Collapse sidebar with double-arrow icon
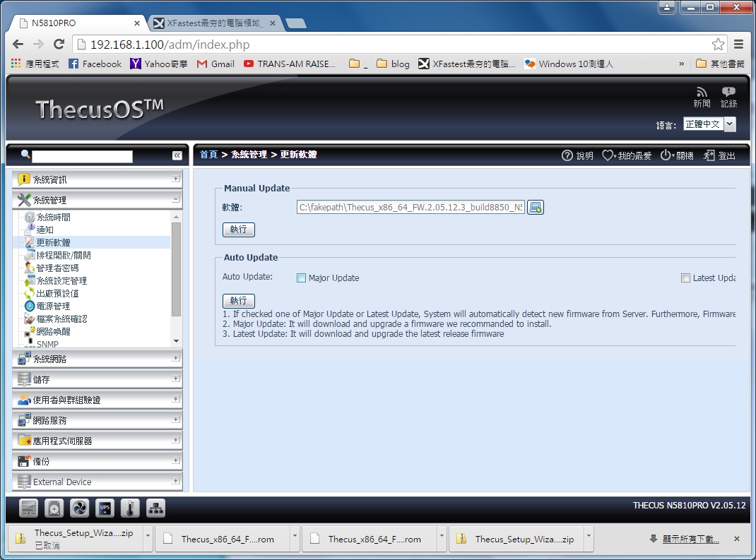The height and width of the screenshot is (560, 756). tap(177, 155)
